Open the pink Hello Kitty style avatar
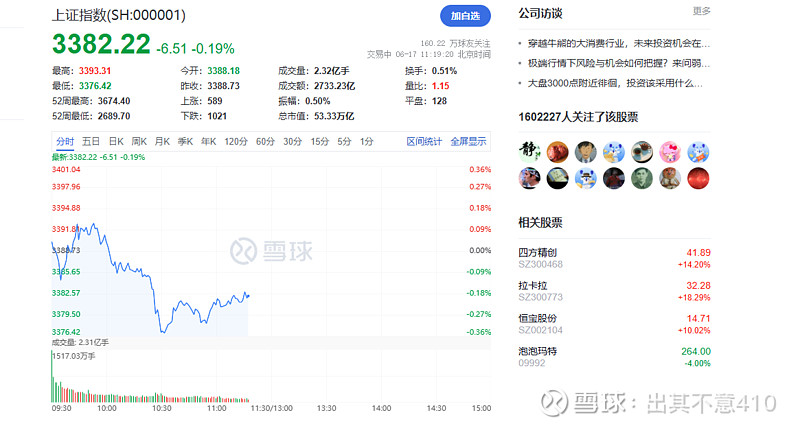Screen dimensions: 800x428 tap(670, 152)
